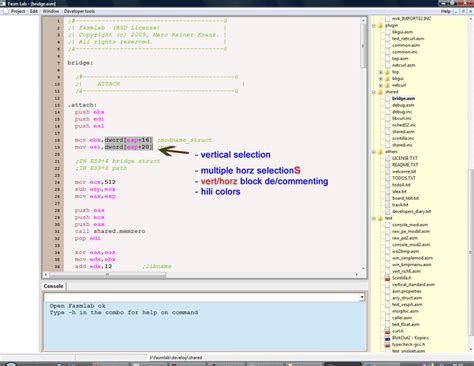The image size is (474, 366).
Task: Click the test folder icon
Action: tap(381, 218)
